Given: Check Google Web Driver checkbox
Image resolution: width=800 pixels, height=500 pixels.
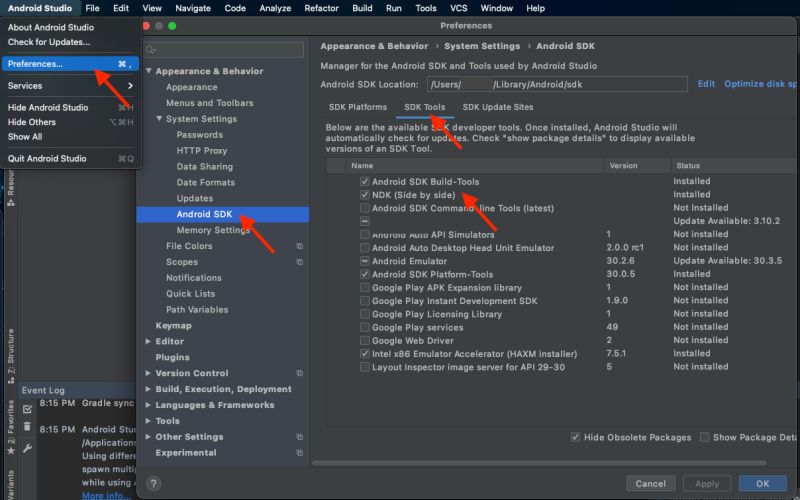Looking at the screenshot, I should click(x=364, y=340).
